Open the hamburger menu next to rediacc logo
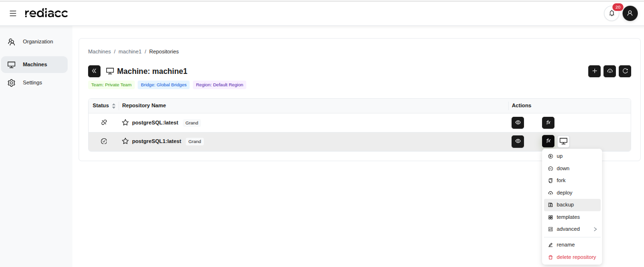The height and width of the screenshot is (267, 644). click(x=13, y=13)
